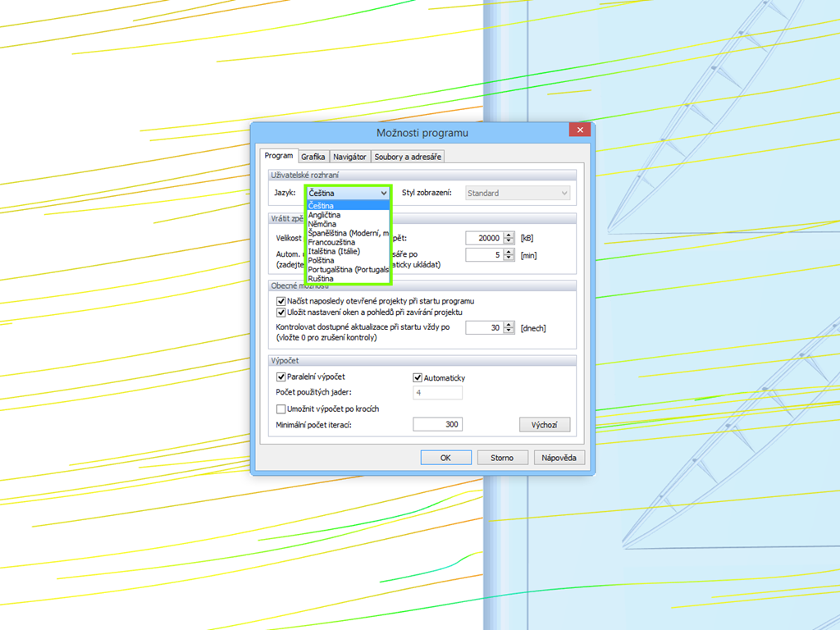
Task: Increase the 20000 kB value with the up arrow
Action: click(x=509, y=234)
